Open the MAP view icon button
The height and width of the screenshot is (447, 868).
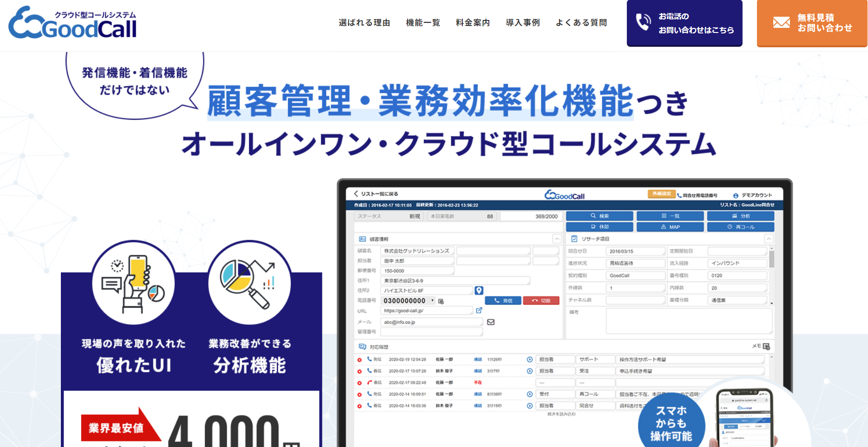click(x=670, y=227)
